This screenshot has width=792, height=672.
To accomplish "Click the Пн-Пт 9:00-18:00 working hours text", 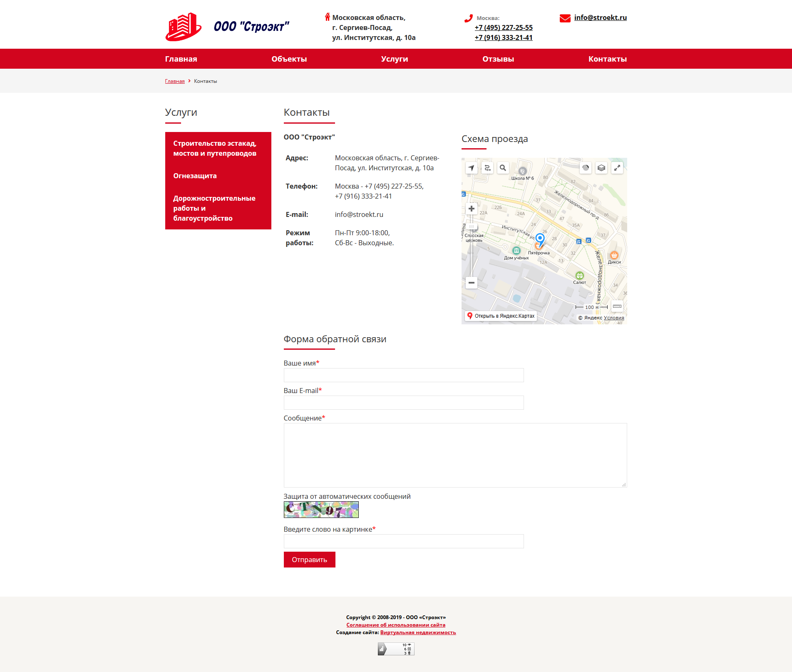I will (x=362, y=233).
